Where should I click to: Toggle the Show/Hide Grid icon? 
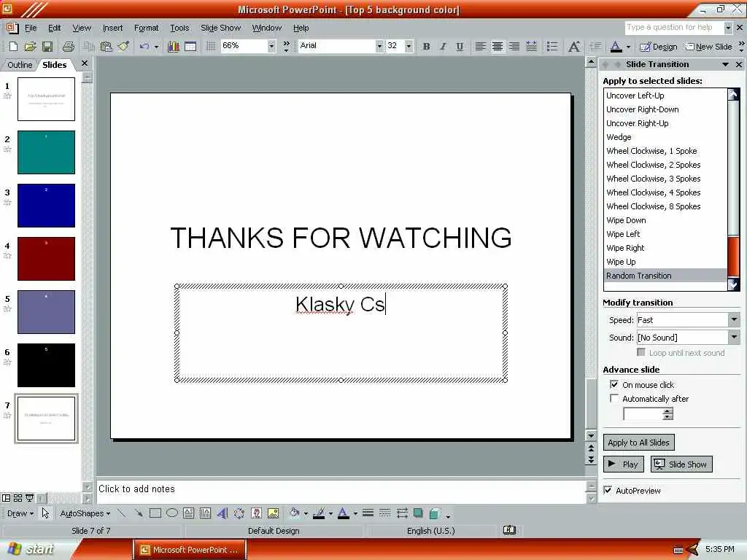[x=211, y=46]
